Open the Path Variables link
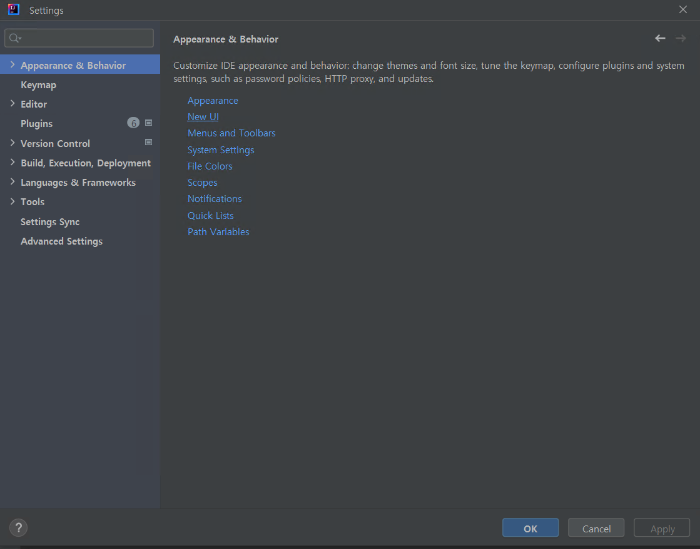700x549 pixels. tap(218, 232)
